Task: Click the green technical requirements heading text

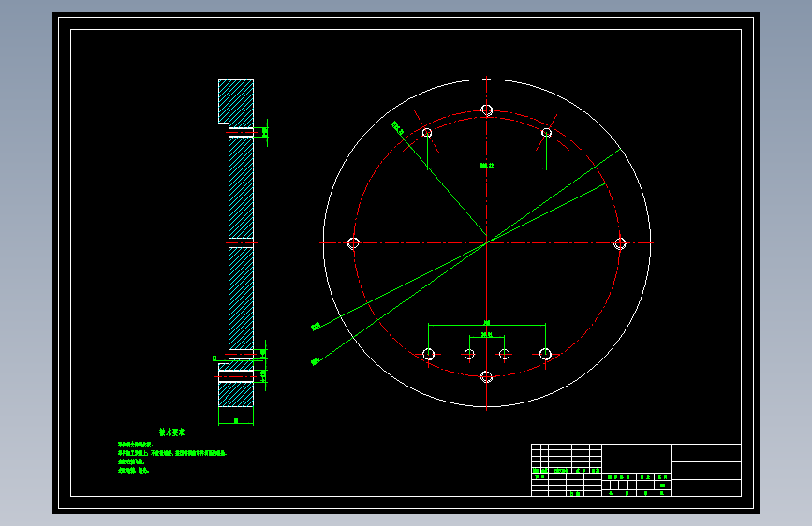Action: point(172,432)
